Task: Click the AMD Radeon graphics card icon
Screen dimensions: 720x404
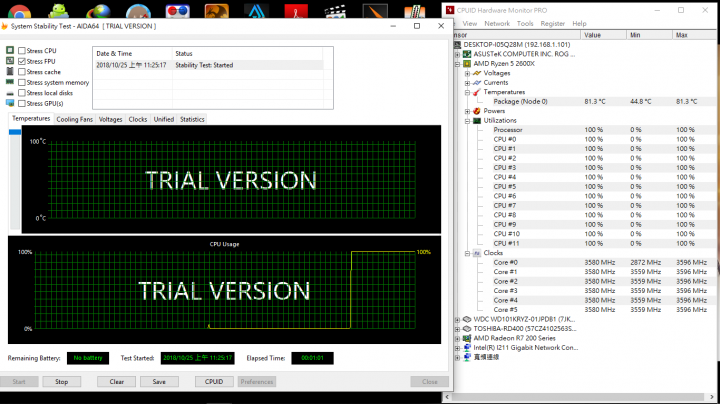Action: (x=467, y=338)
